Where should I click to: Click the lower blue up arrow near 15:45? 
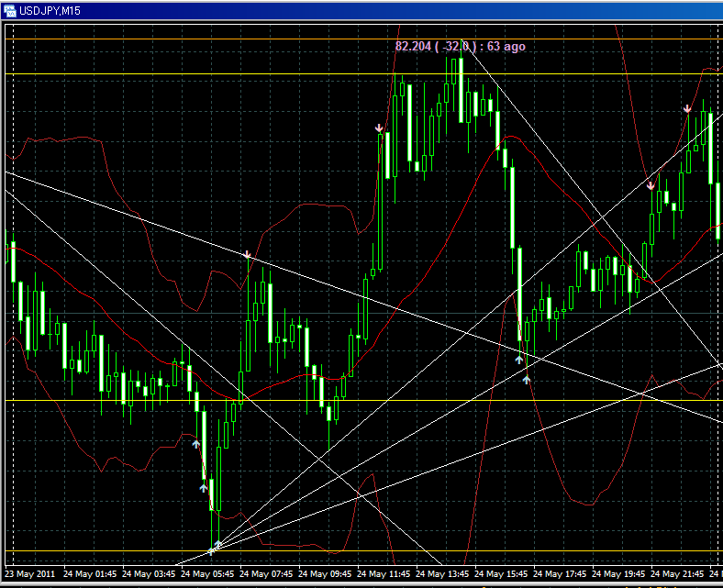[527, 379]
